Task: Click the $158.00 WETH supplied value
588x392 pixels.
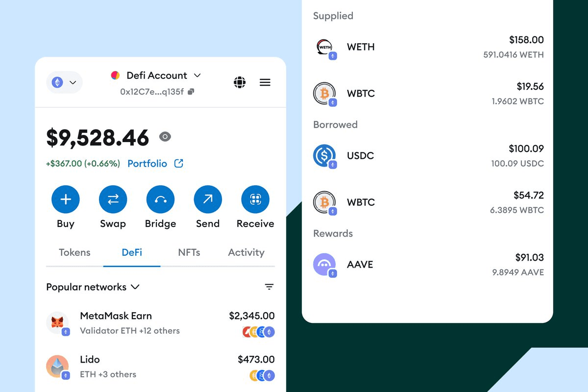Action: [x=526, y=40]
